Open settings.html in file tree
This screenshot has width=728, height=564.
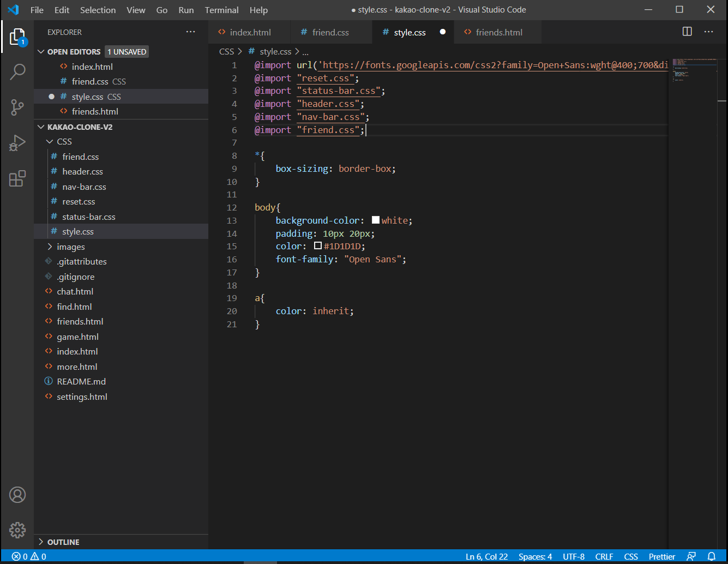coord(121,397)
